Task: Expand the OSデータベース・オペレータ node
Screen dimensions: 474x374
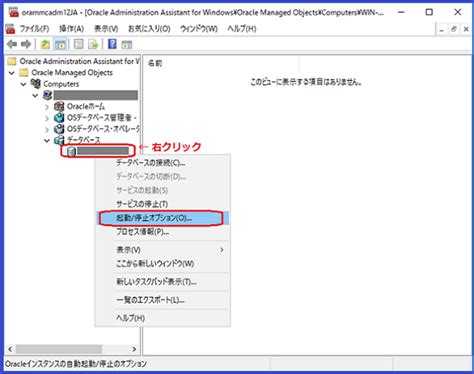Action: tap(47, 129)
